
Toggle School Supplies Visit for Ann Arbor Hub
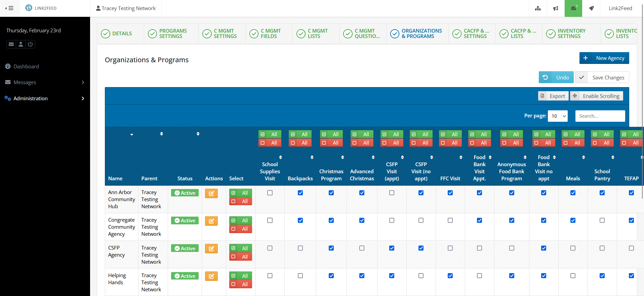pos(270,193)
